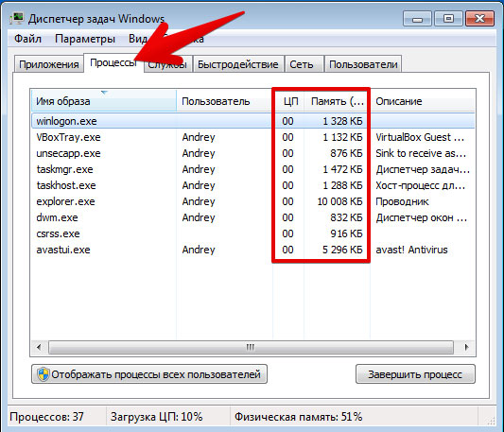Sort by the Память column header
The image size is (504, 432).
337,101
